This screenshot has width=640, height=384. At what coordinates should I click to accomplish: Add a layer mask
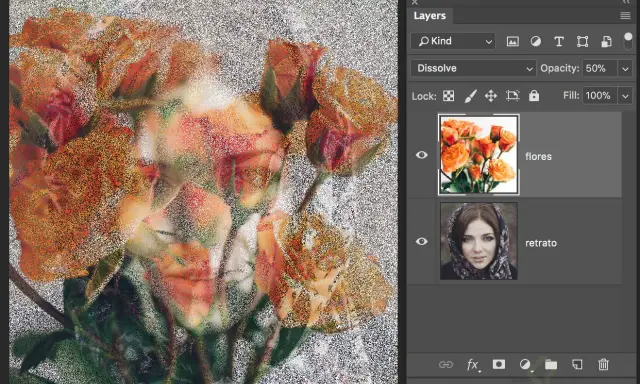[498, 364]
